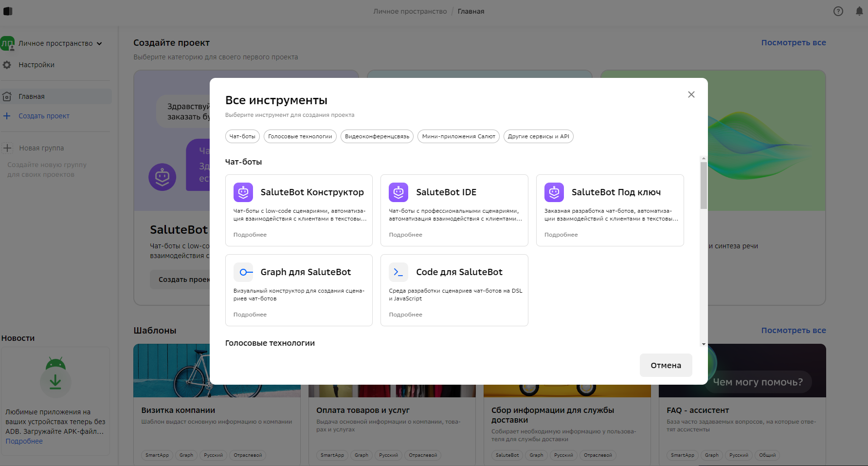868x466 pixels.
Task: Click the SaluteBot IDE robot icon
Action: [398, 192]
